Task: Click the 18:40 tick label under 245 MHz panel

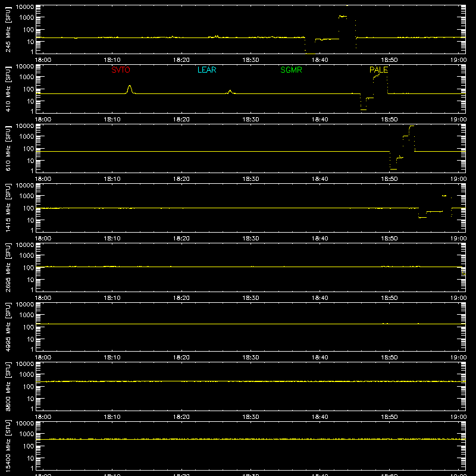Action: (x=320, y=60)
